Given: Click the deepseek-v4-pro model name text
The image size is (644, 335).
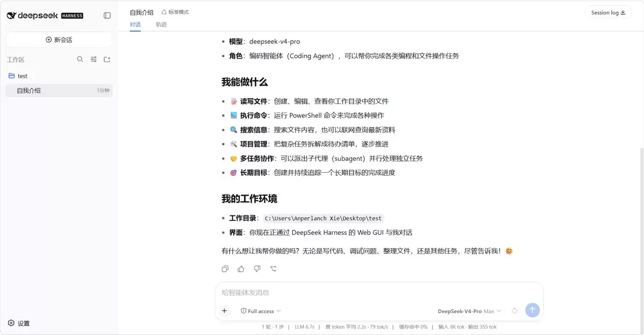Looking at the screenshot, I should tap(275, 41).
